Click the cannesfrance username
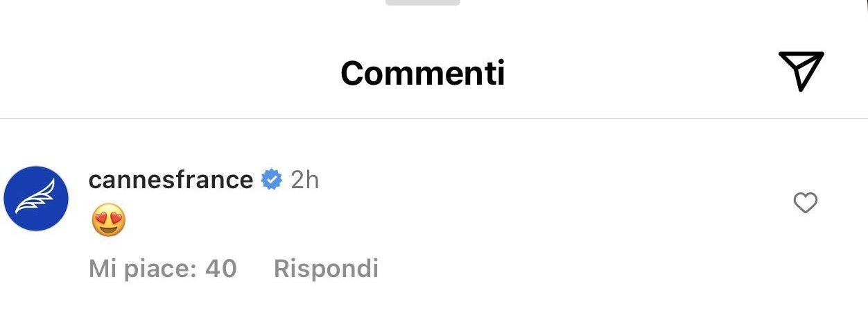Viewport: 868px width, 318px height. click(x=171, y=180)
